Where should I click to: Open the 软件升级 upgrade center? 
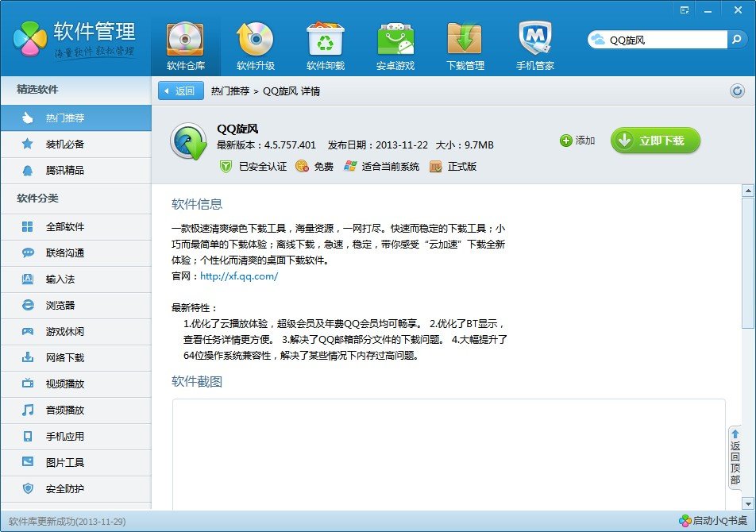[255, 44]
